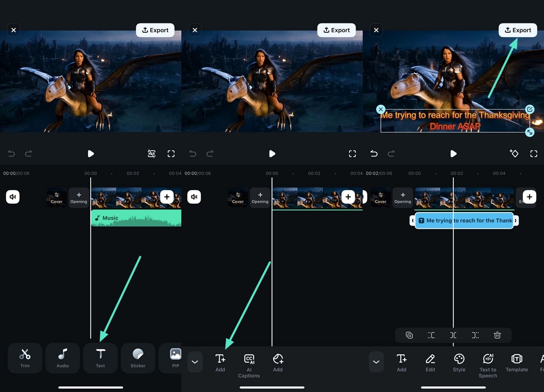This screenshot has height=392, width=544.
Task: Redo action in middle screen
Action: pyautogui.click(x=210, y=154)
